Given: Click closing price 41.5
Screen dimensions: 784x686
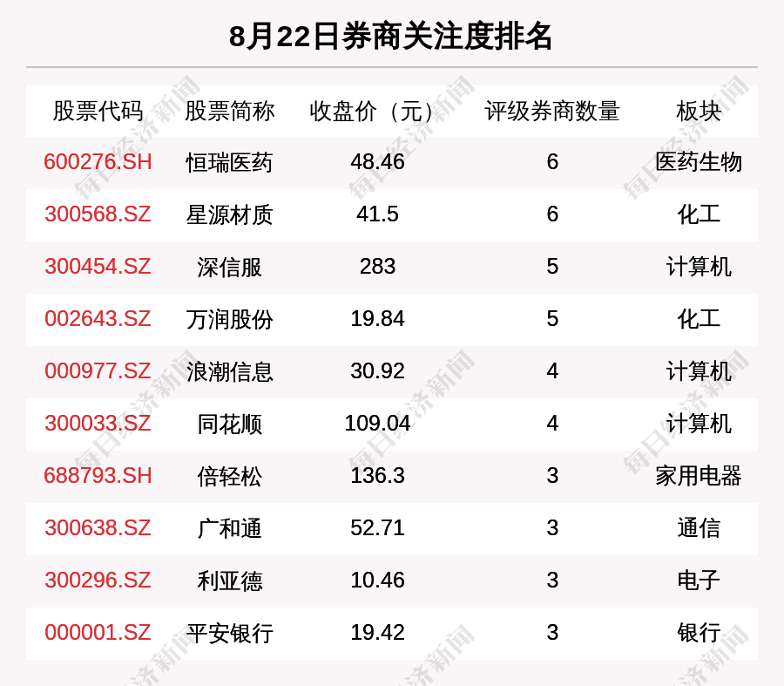Looking at the screenshot, I should point(377,214).
